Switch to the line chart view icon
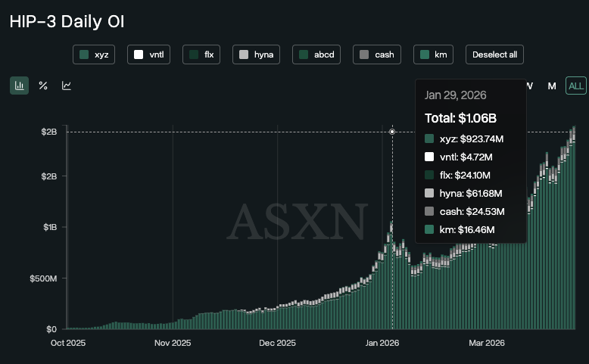The height and width of the screenshot is (364, 589). (67, 86)
